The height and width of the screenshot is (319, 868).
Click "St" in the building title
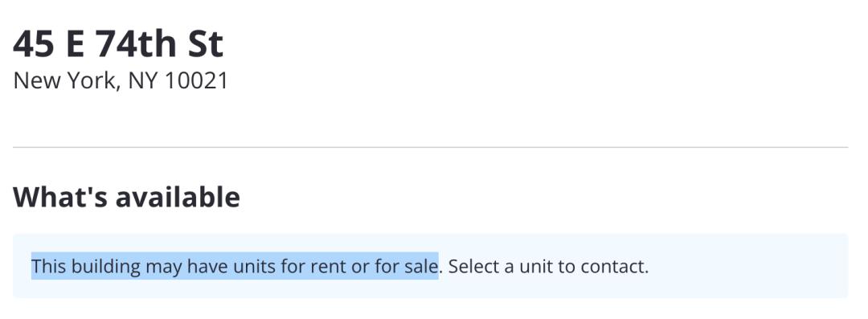206,44
